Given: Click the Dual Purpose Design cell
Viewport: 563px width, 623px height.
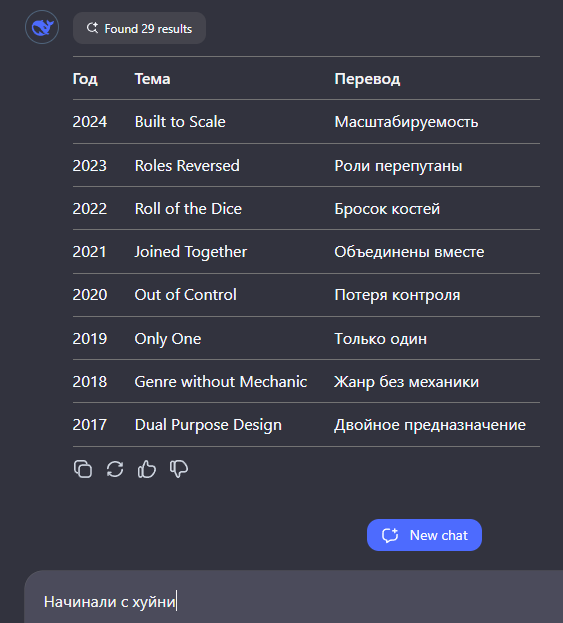Looking at the screenshot, I should tap(208, 425).
